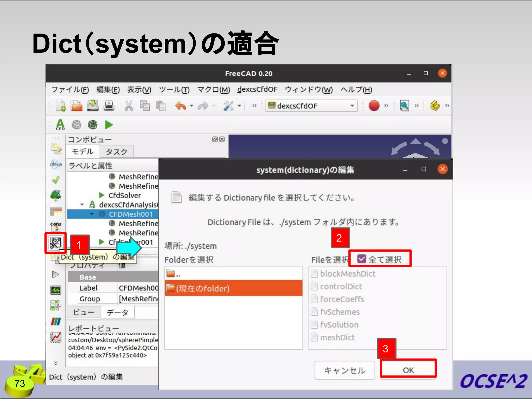Image resolution: width=532 pixels, height=399 pixels.
Task: Open the dexcsCfdOF workbench dropdown
Action: click(311, 106)
